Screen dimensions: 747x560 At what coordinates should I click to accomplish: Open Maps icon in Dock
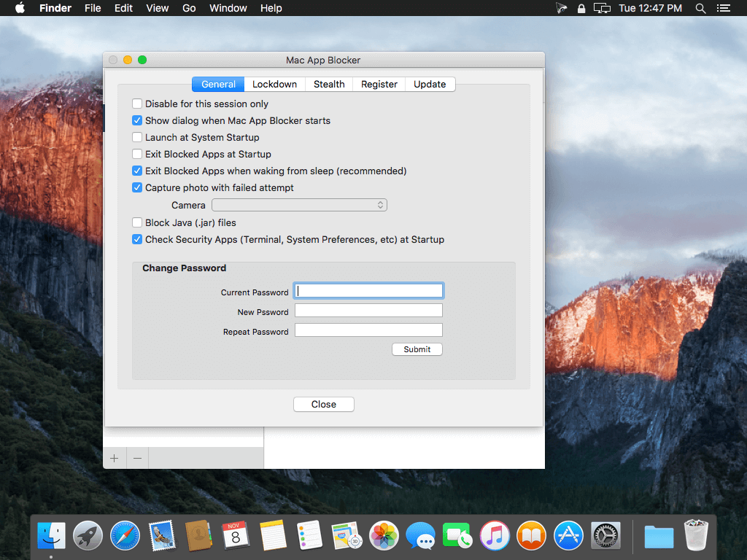(x=347, y=535)
